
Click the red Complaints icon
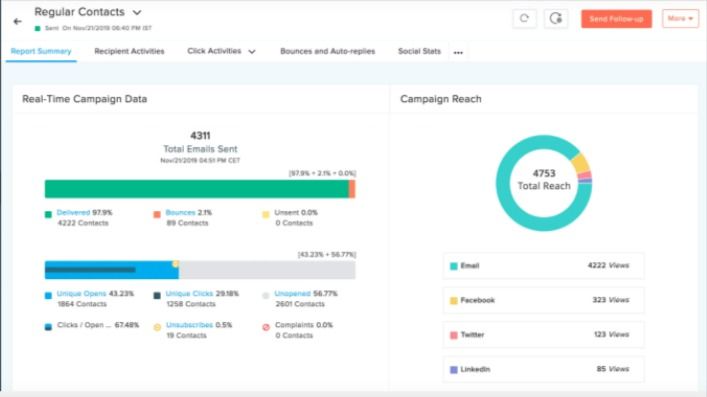coord(266,327)
